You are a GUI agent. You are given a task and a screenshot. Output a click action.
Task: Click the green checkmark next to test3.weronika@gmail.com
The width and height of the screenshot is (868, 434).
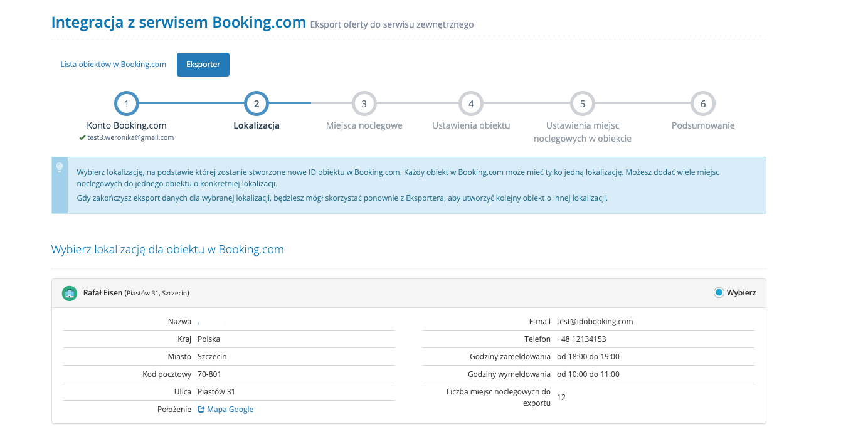[82, 137]
